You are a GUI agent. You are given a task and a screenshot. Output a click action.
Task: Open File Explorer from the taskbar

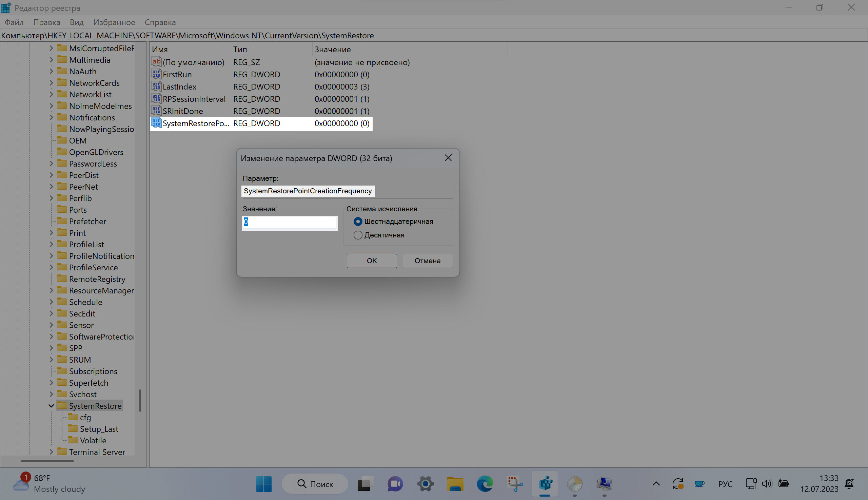[455, 484]
